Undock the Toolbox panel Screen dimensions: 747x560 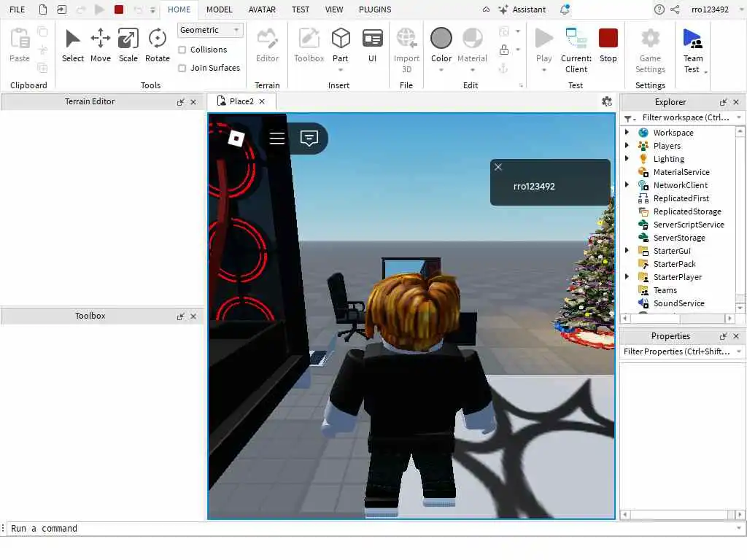[181, 316]
